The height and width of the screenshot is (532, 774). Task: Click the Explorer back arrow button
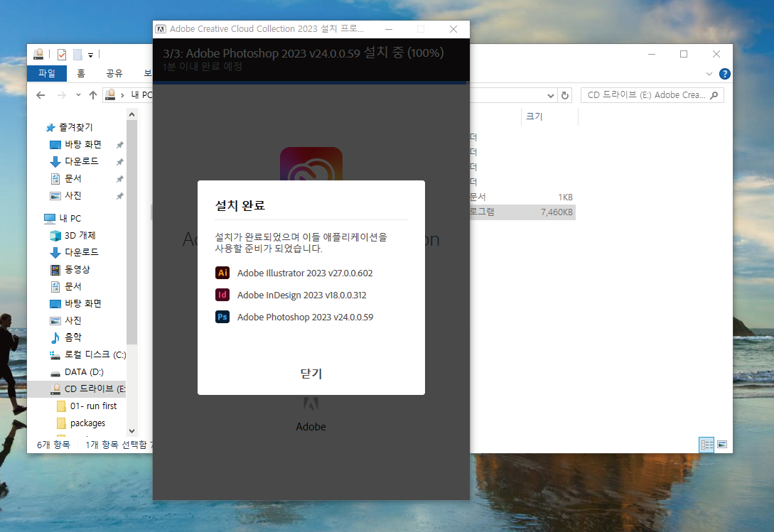pos(41,95)
